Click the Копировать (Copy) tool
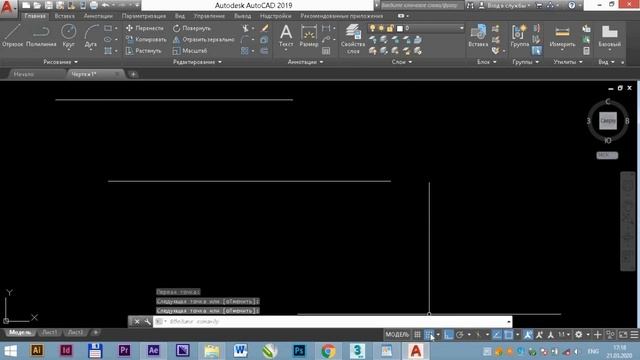 (x=146, y=40)
